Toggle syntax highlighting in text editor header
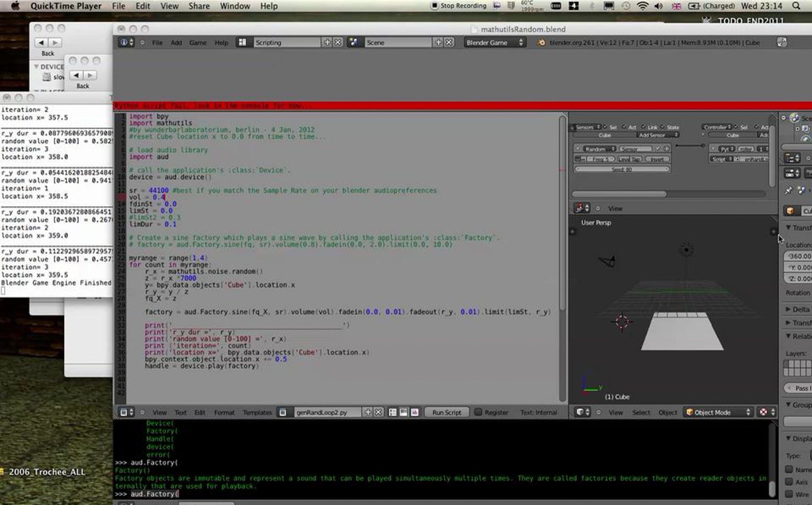 click(x=414, y=412)
